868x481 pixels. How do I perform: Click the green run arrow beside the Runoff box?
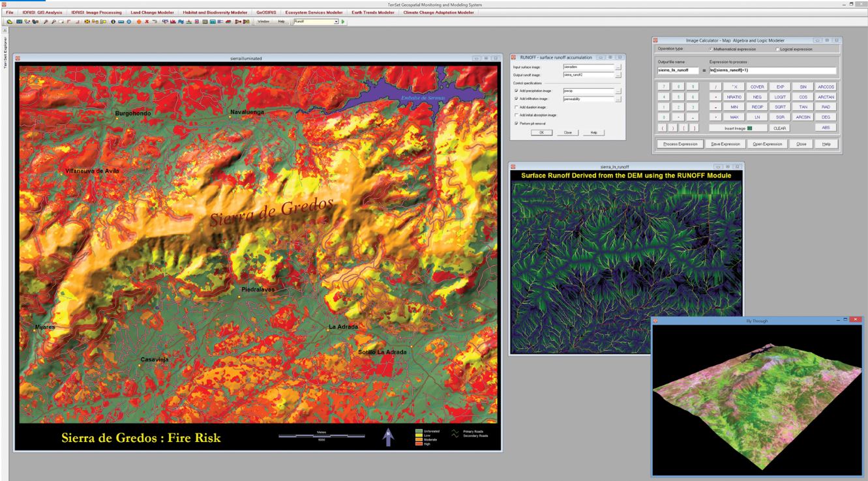(344, 22)
